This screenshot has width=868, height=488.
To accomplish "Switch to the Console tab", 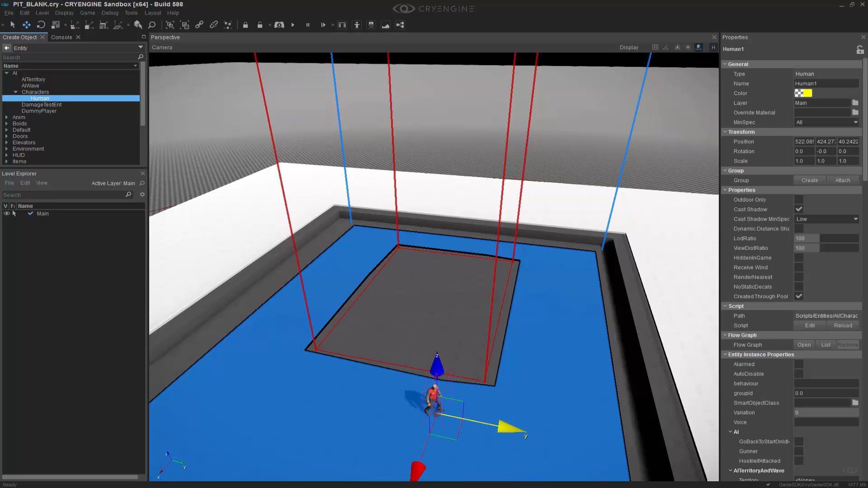I will tap(61, 37).
